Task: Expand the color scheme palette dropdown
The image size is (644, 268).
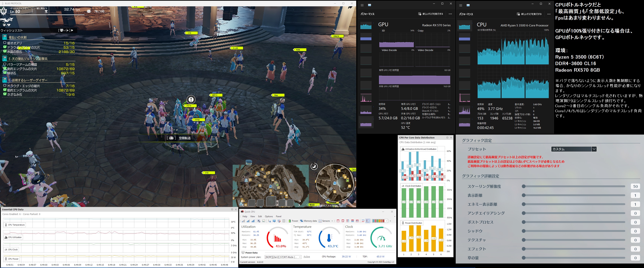Action: pyautogui.click(x=386, y=221)
